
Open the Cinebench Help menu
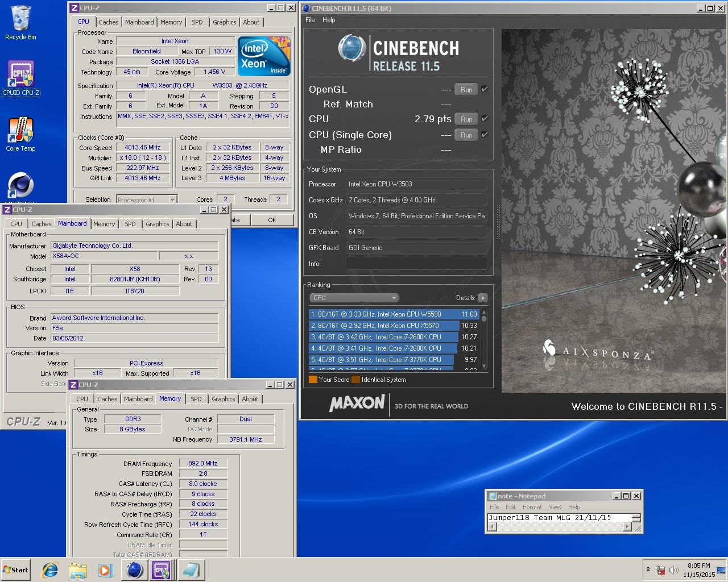(329, 20)
